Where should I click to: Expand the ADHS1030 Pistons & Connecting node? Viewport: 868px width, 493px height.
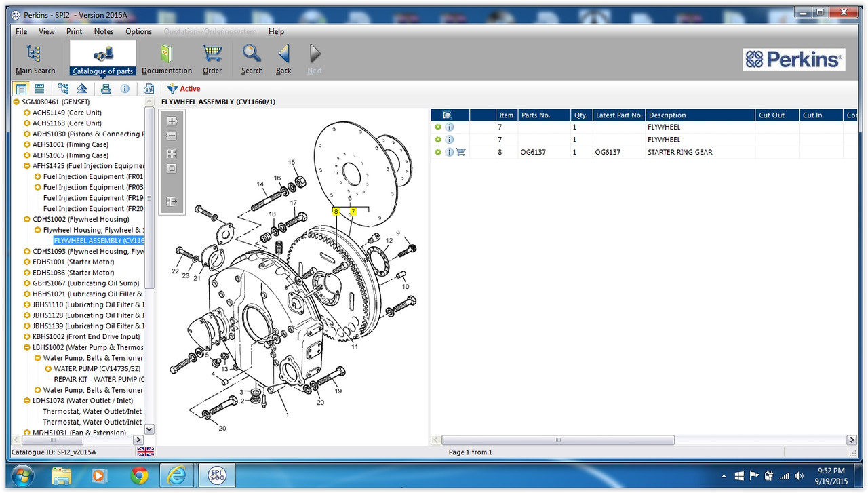(27, 134)
